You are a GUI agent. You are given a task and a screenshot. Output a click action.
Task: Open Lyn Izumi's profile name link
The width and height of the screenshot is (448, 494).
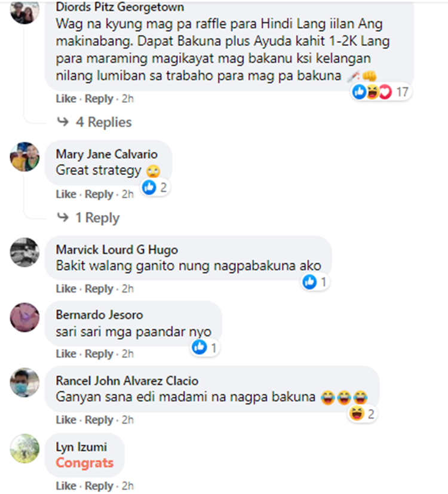click(81, 447)
